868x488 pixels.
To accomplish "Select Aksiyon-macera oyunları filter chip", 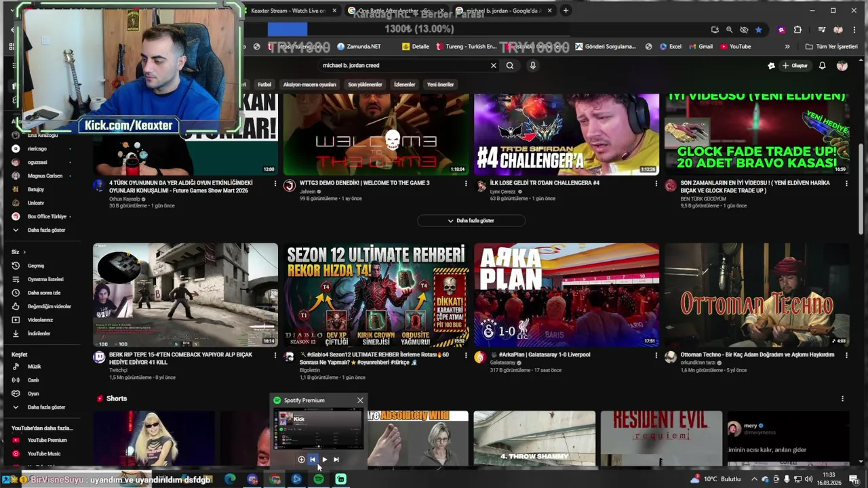I will pos(309,85).
